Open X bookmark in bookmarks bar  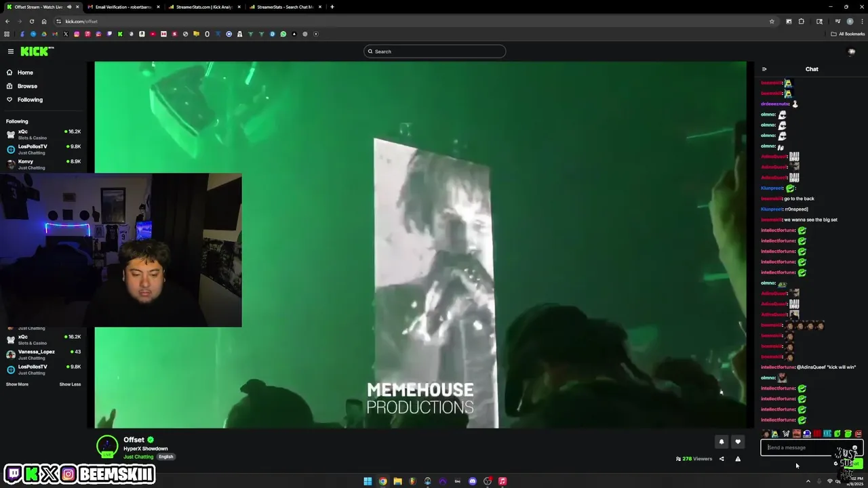(x=66, y=34)
